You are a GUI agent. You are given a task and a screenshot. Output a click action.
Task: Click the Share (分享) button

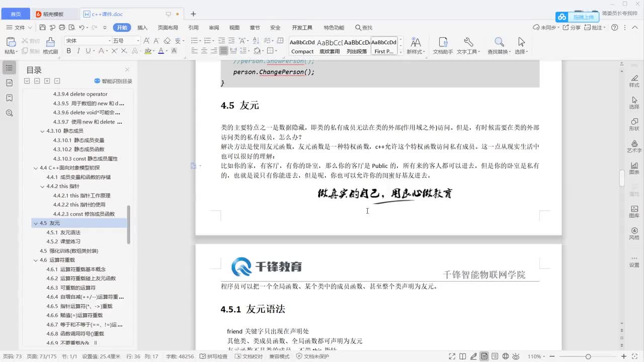click(x=572, y=28)
